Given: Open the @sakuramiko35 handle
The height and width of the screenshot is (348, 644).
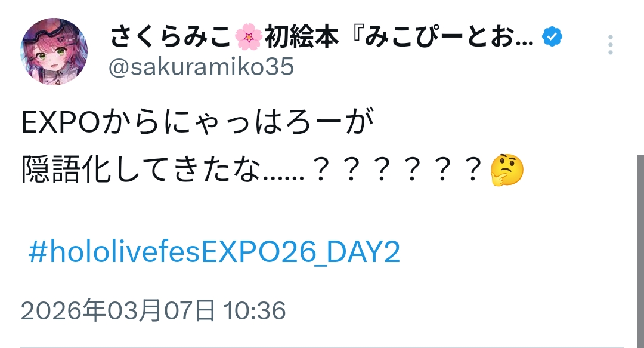Looking at the screenshot, I should tap(202, 66).
